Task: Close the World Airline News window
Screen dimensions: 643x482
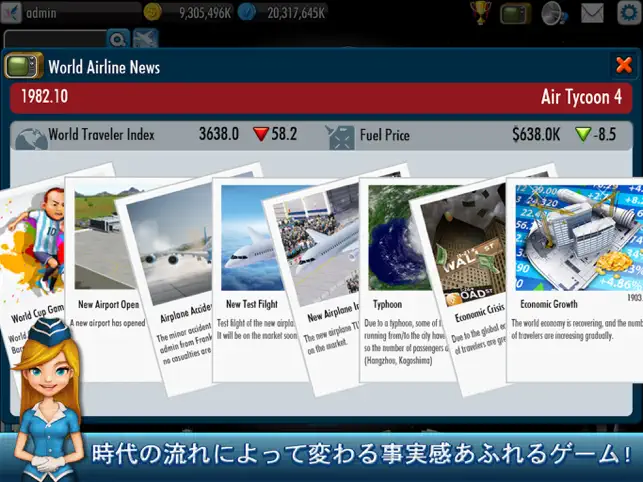Action: [x=624, y=65]
